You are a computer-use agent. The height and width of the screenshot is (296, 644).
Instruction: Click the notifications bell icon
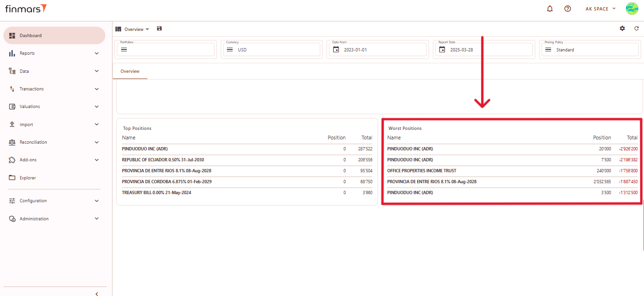(x=550, y=9)
